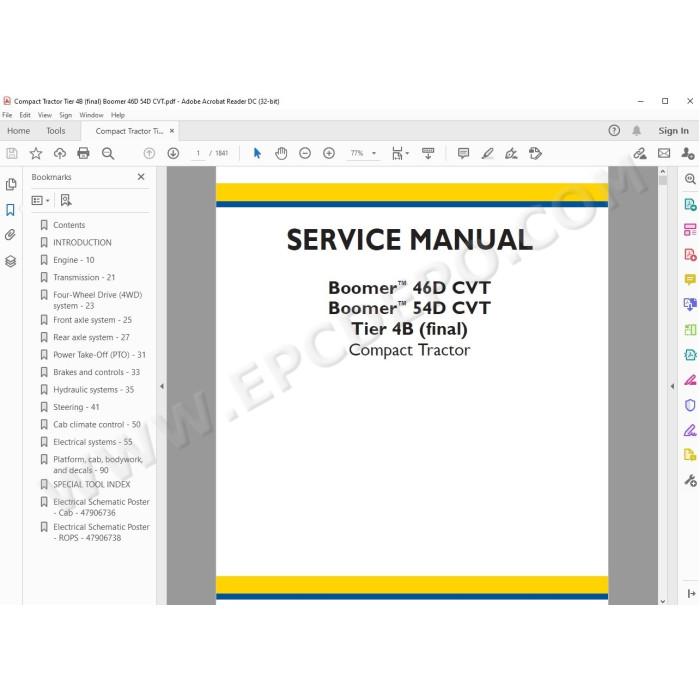Zoom in with plus icon

(x=329, y=154)
